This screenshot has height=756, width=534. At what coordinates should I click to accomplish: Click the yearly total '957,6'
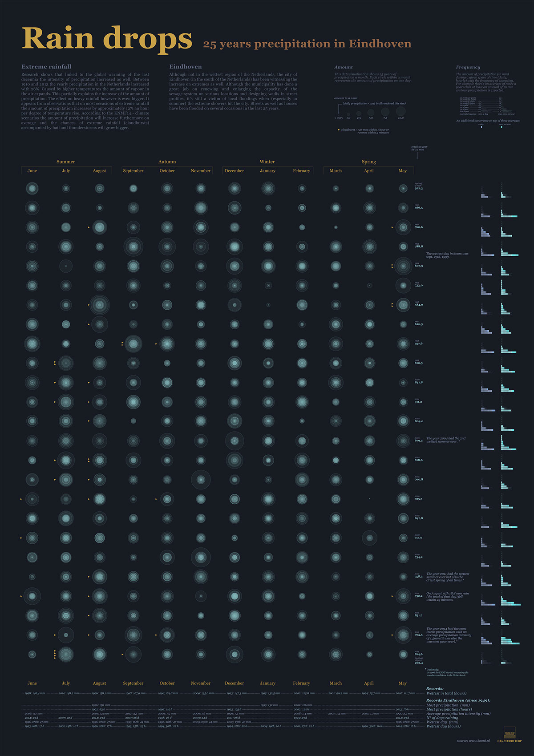419,344
